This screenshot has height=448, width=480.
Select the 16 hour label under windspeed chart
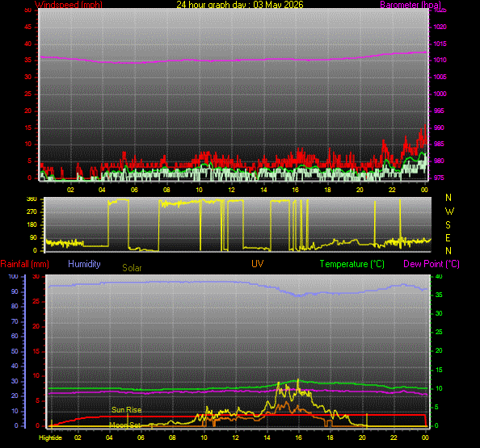[x=295, y=190]
